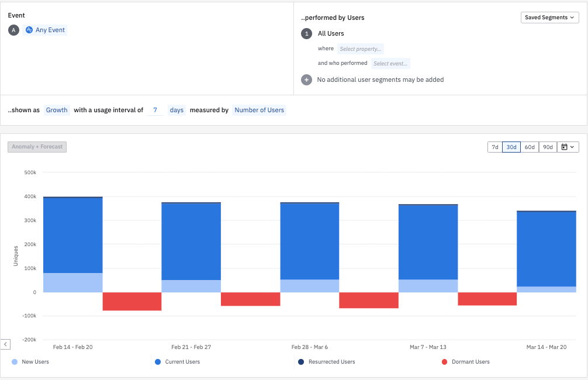Toggle Resurrected Users legend series

tap(331, 362)
